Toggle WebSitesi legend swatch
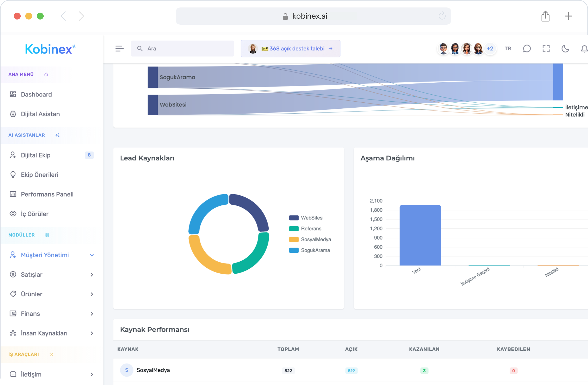Screen dimensions: 588x385 (294, 218)
